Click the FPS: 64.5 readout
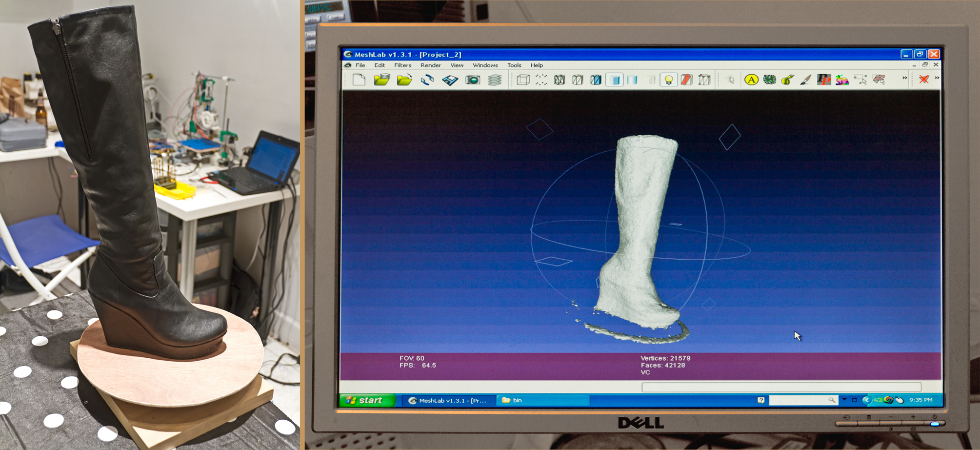The height and width of the screenshot is (450, 980). pos(418,366)
